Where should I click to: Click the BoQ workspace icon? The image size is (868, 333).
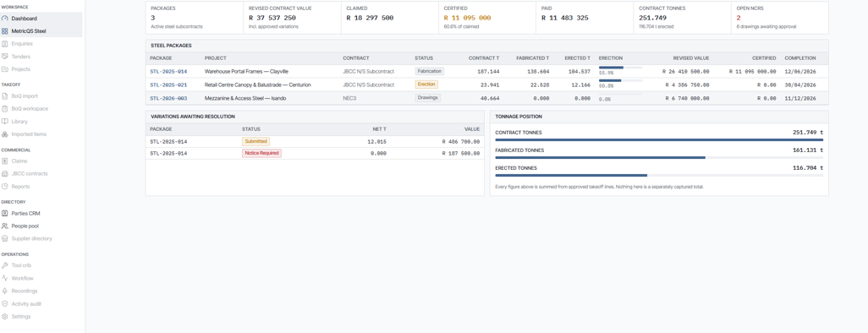pos(5,108)
